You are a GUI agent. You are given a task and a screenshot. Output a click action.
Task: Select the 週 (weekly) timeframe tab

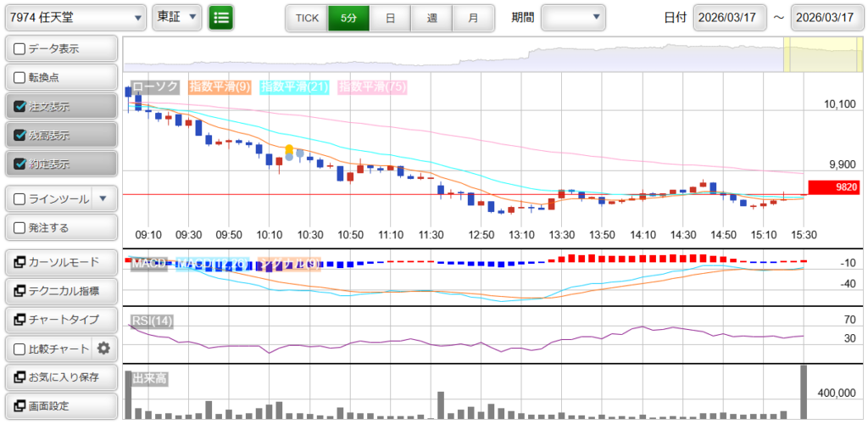pyautogui.click(x=431, y=17)
